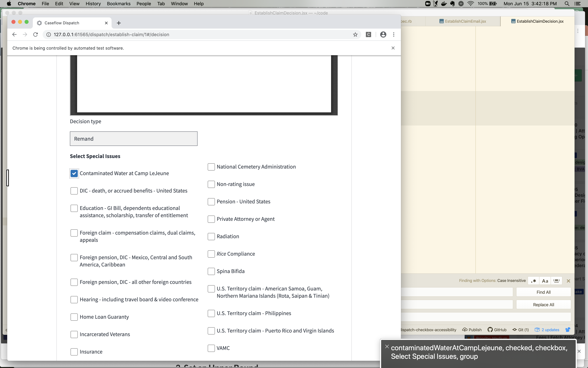Check Rice Compliance checkbox
Screen dimensions: 588x368
pyautogui.click(x=211, y=254)
